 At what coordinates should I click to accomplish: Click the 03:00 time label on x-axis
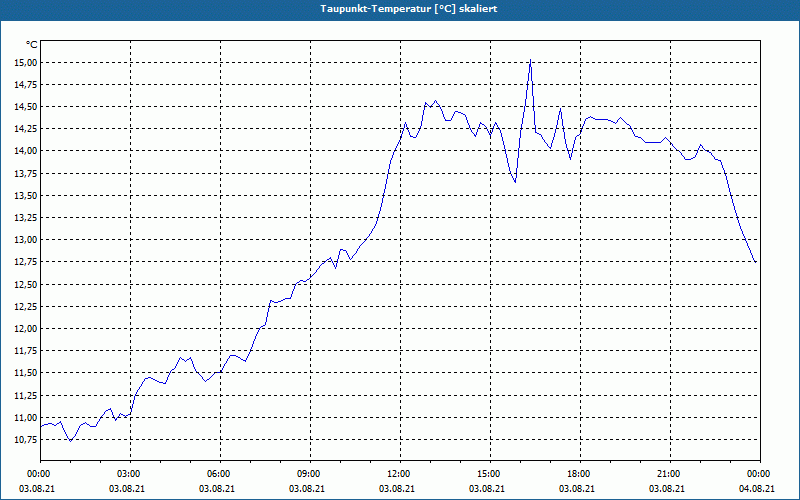coord(130,474)
